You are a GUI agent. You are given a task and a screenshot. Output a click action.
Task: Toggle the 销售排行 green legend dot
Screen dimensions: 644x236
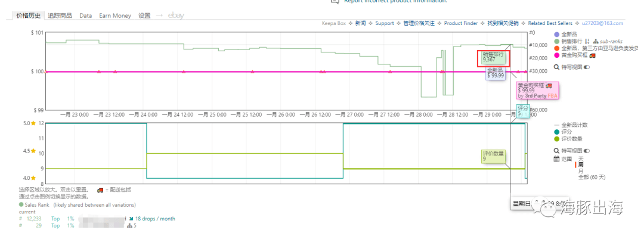[556, 42]
